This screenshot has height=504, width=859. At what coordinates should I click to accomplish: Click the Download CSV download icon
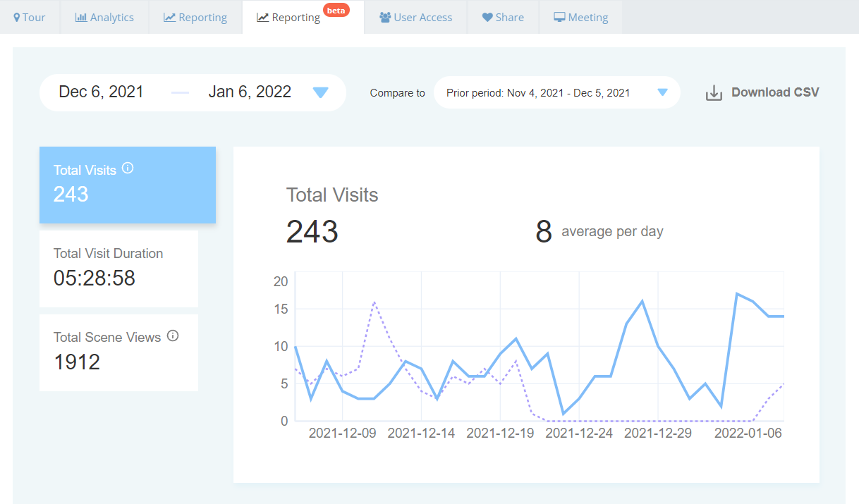(x=714, y=92)
